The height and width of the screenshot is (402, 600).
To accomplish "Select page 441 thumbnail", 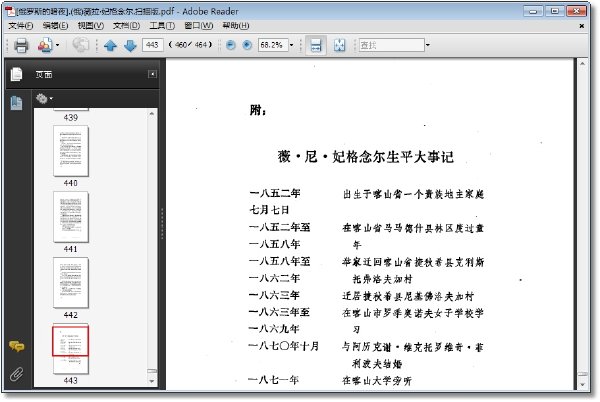I will click(x=71, y=217).
